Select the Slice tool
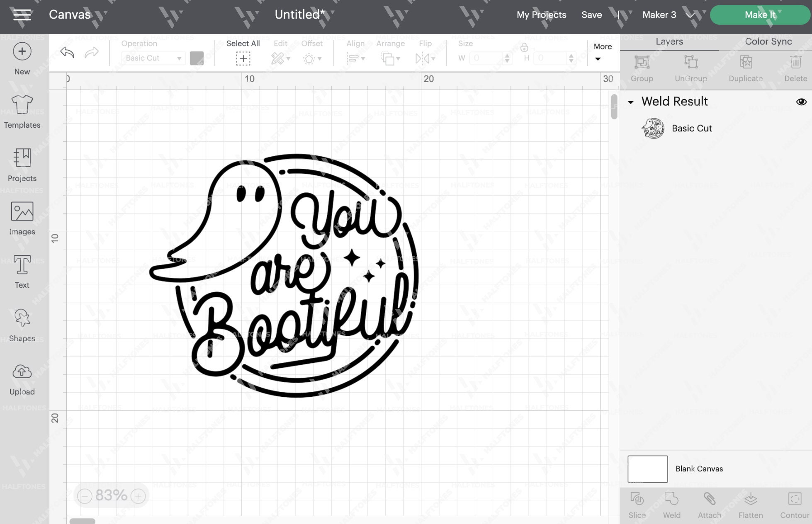Screen dimensions: 812x524 [x=637, y=504]
